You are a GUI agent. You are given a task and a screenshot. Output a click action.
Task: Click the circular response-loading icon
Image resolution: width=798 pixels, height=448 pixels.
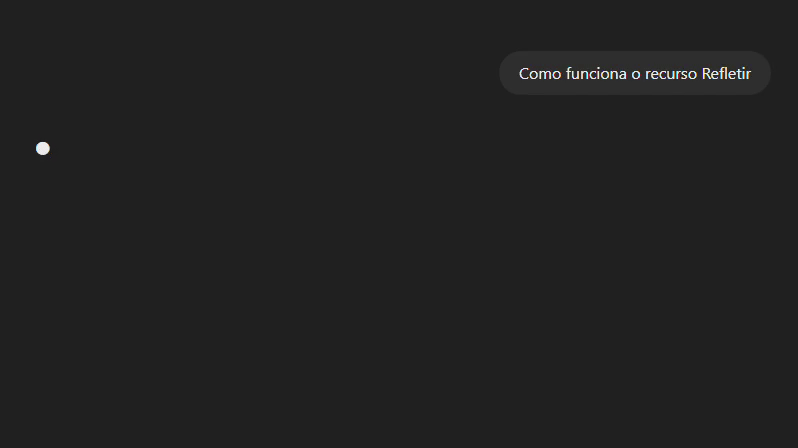point(43,148)
